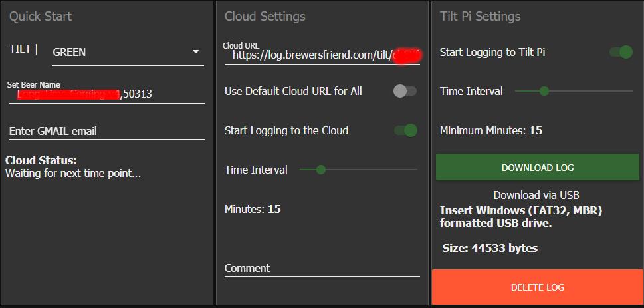The height and width of the screenshot is (308, 644).
Task: Click the Tilt Pi Time Interval track right end
Action: (630, 91)
